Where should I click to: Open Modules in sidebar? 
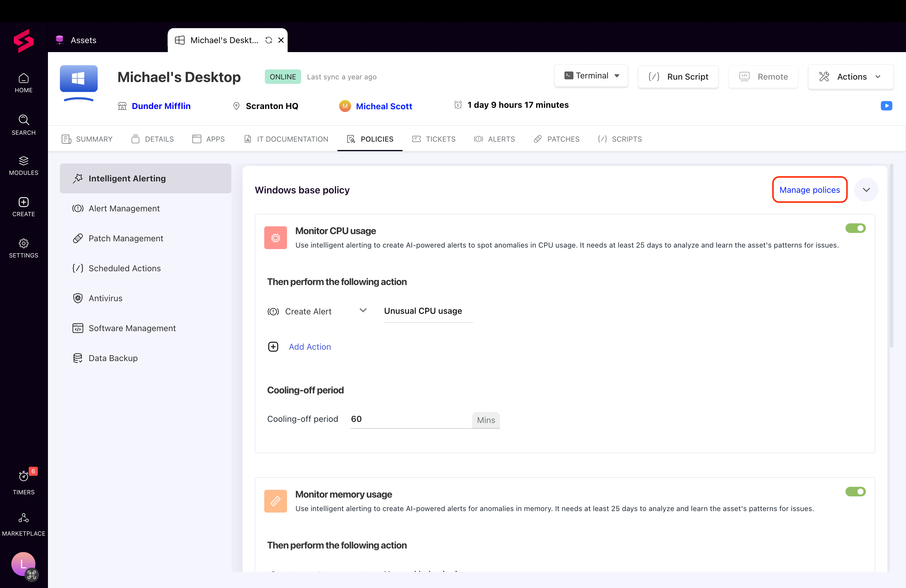click(24, 166)
